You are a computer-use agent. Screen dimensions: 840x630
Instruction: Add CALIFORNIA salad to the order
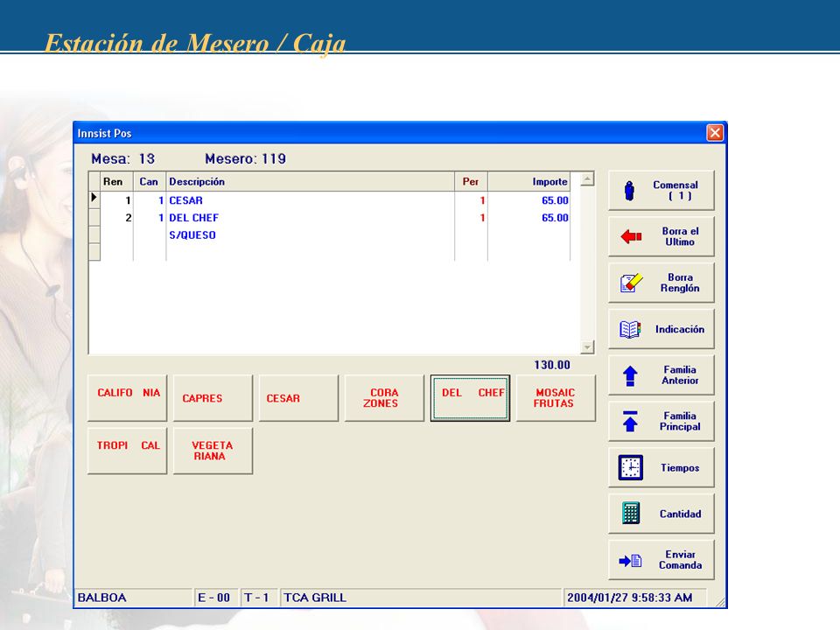(x=128, y=398)
